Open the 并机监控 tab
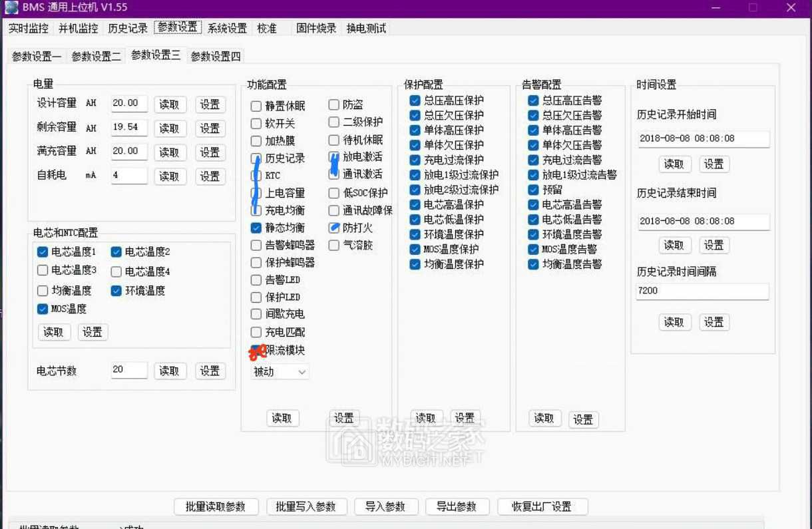The width and height of the screenshot is (812, 529). pyautogui.click(x=78, y=28)
